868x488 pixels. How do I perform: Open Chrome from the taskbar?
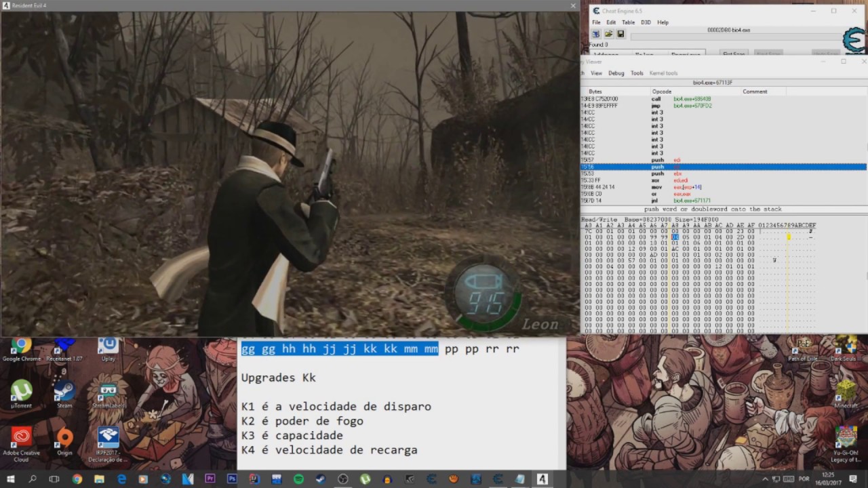coord(77,479)
